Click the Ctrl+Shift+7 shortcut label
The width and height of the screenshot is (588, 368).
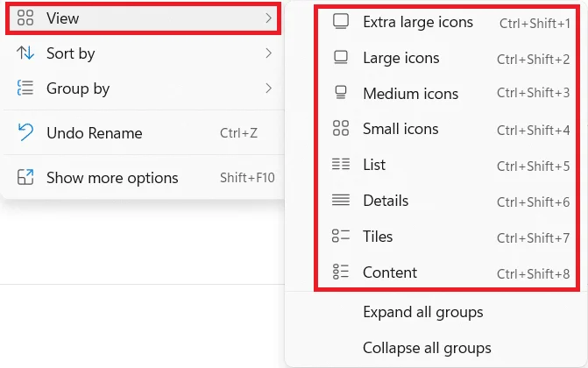click(534, 237)
